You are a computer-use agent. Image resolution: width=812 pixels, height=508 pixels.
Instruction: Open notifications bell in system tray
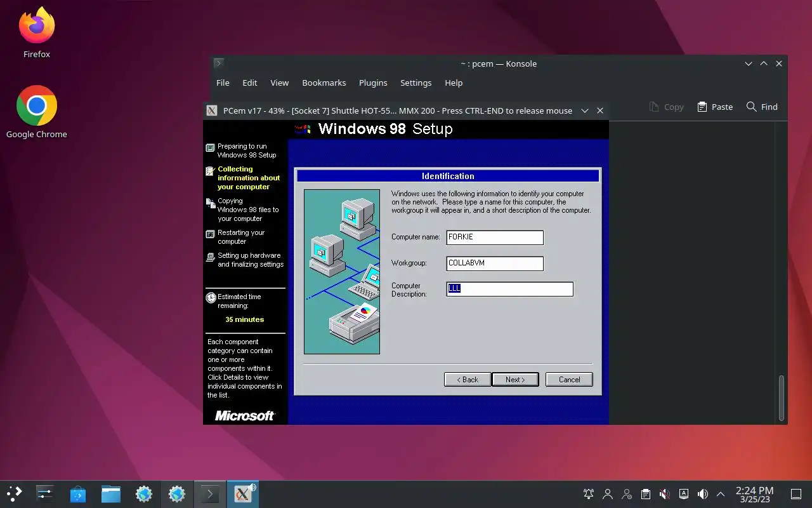point(589,494)
